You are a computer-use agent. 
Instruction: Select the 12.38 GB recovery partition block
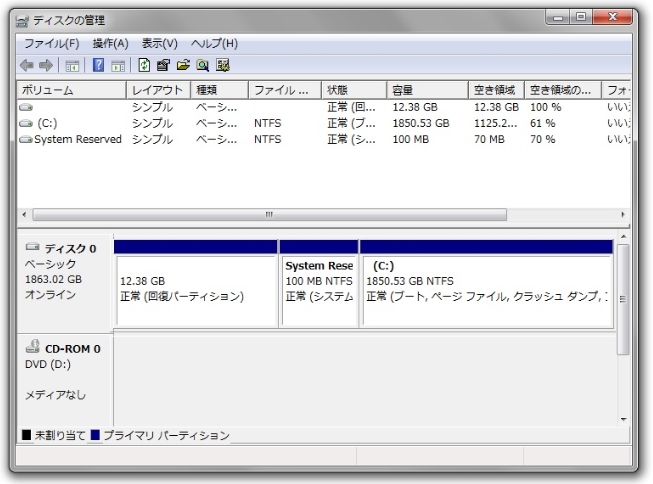pos(196,288)
